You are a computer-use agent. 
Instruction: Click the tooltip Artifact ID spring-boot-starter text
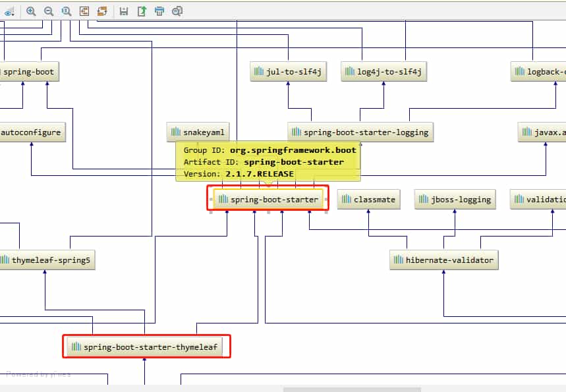coord(264,162)
